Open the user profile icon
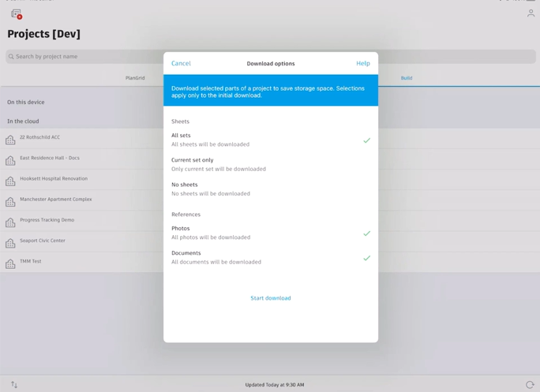This screenshot has height=392, width=540. 531,13
